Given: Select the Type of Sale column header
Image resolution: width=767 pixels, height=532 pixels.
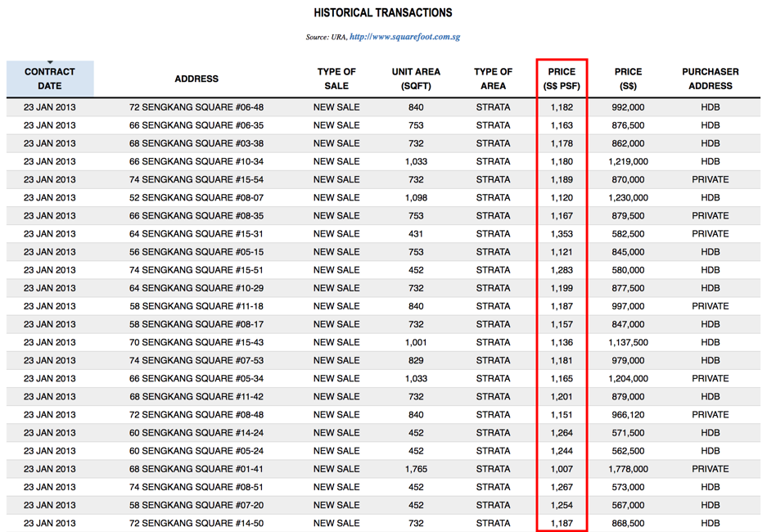Looking at the screenshot, I should pyautogui.click(x=336, y=79).
